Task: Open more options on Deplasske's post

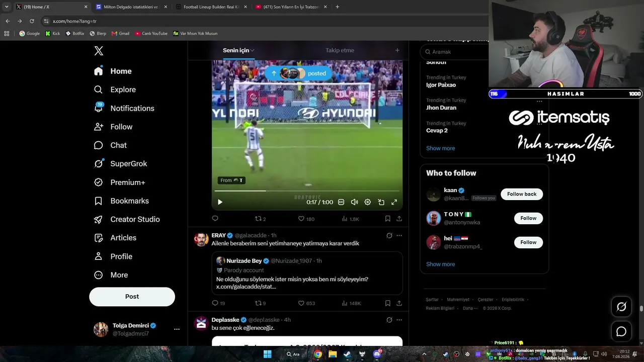Action: click(399, 320)
